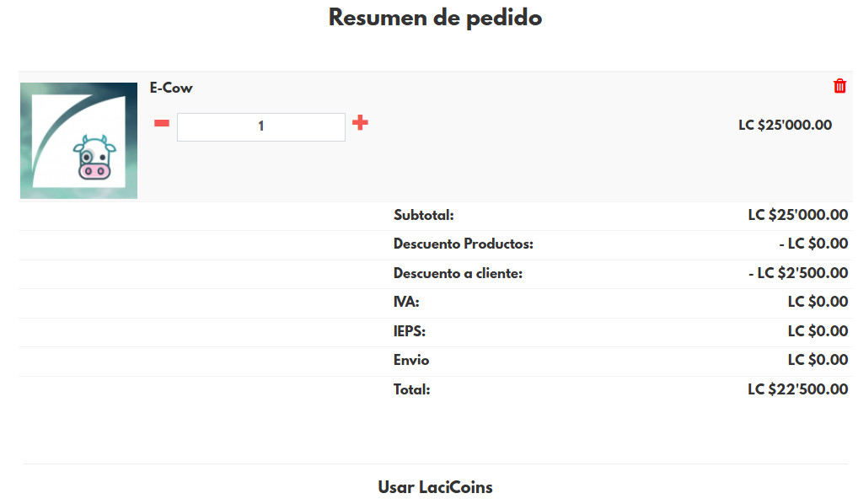Select the Envio label

pos(411,361)
